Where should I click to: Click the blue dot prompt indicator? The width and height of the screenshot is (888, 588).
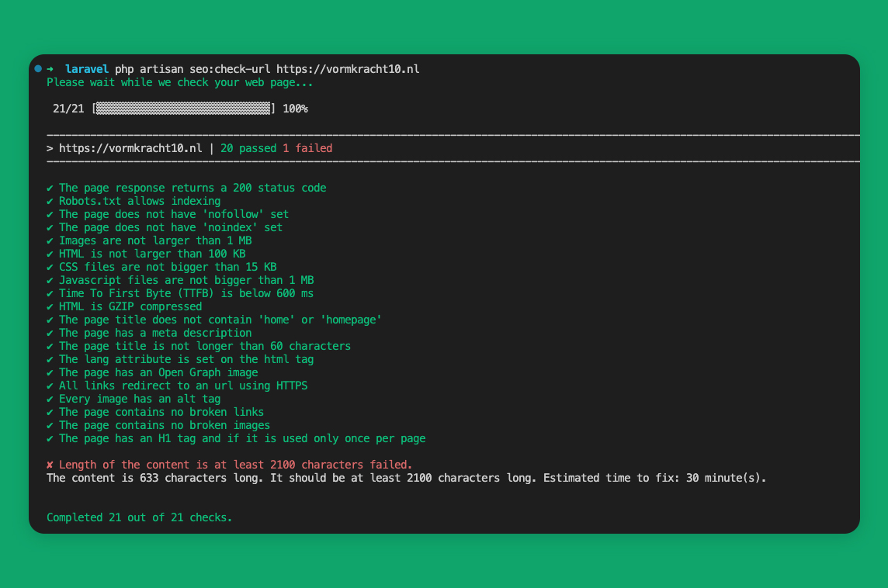(38, 68)
